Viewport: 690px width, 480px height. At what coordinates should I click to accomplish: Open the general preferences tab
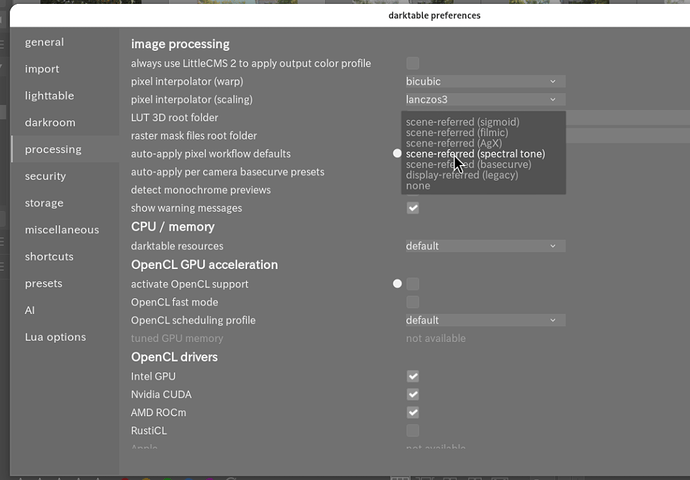[65, 42]
